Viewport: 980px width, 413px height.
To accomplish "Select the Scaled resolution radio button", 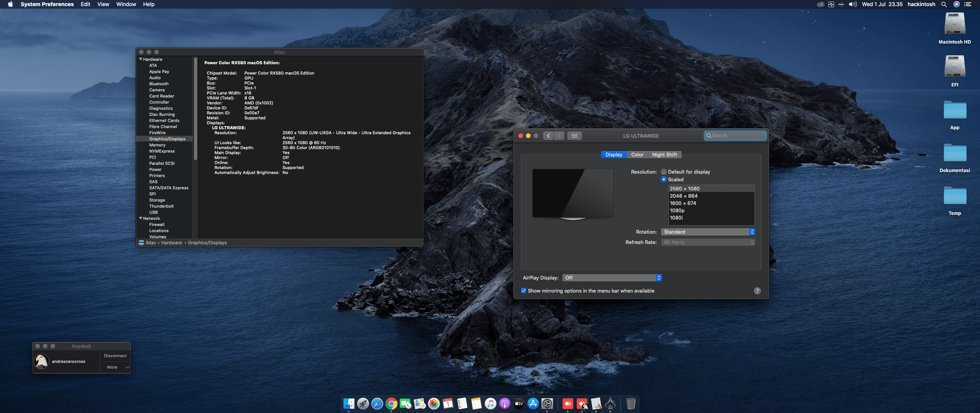I will (x=664, y=179).
